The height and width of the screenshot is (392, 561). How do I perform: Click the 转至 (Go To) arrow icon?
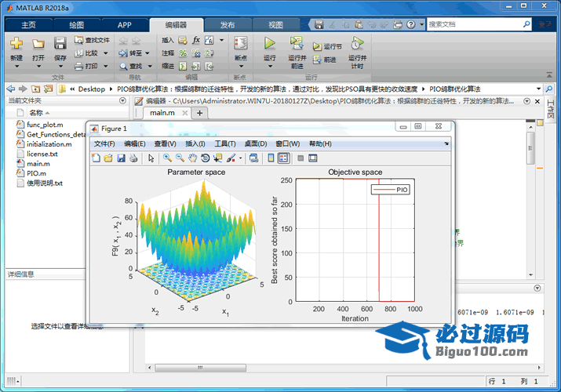coord(123,53)
